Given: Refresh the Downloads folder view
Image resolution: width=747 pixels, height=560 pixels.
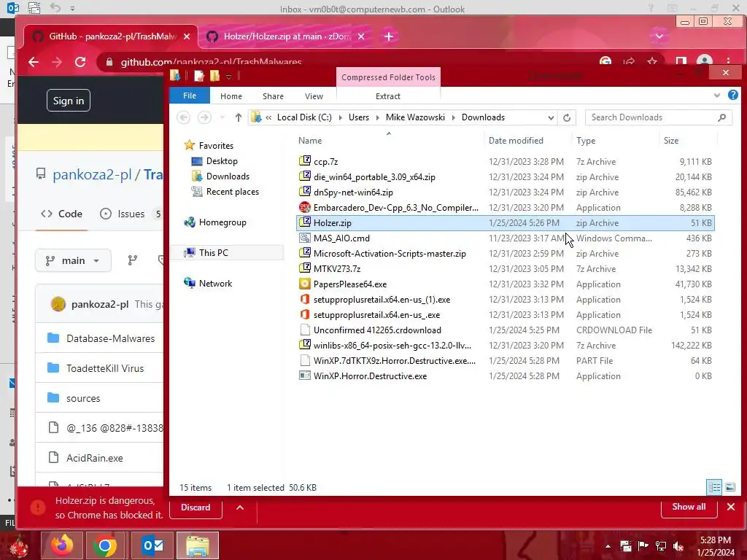Looking at the screenshot, I should click(x=566, y=117).
